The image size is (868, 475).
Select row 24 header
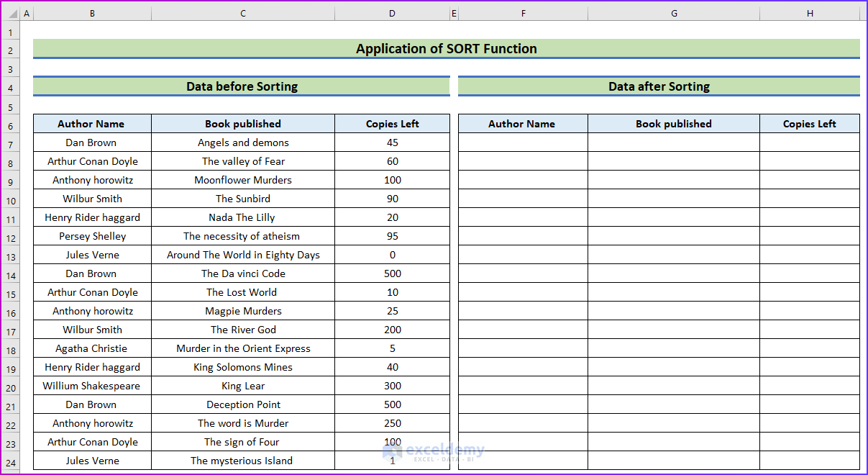click(11, 461)
